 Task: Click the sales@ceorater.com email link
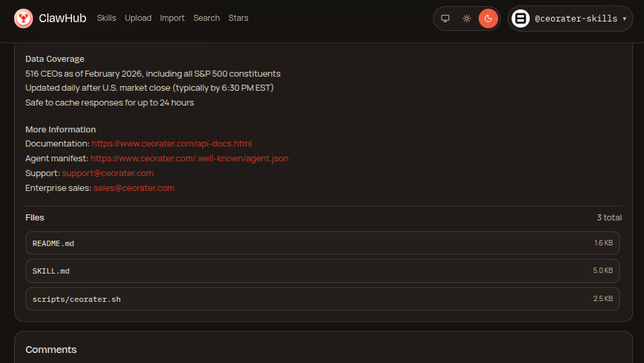pos(134,188)
